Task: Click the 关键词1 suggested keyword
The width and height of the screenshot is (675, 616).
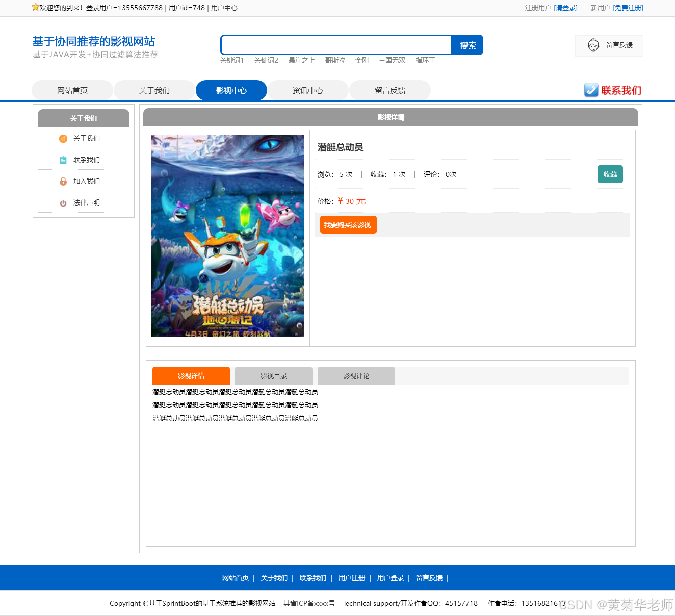Action: click(x=232, y=60)
